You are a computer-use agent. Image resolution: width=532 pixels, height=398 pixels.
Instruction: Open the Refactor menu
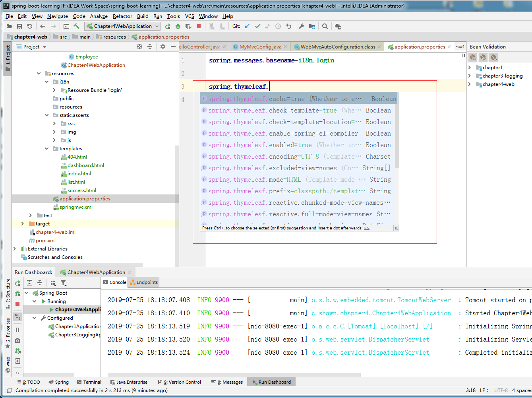122,16
